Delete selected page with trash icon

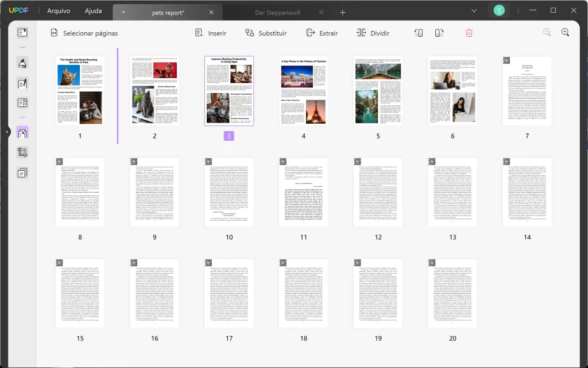[469, 33]
